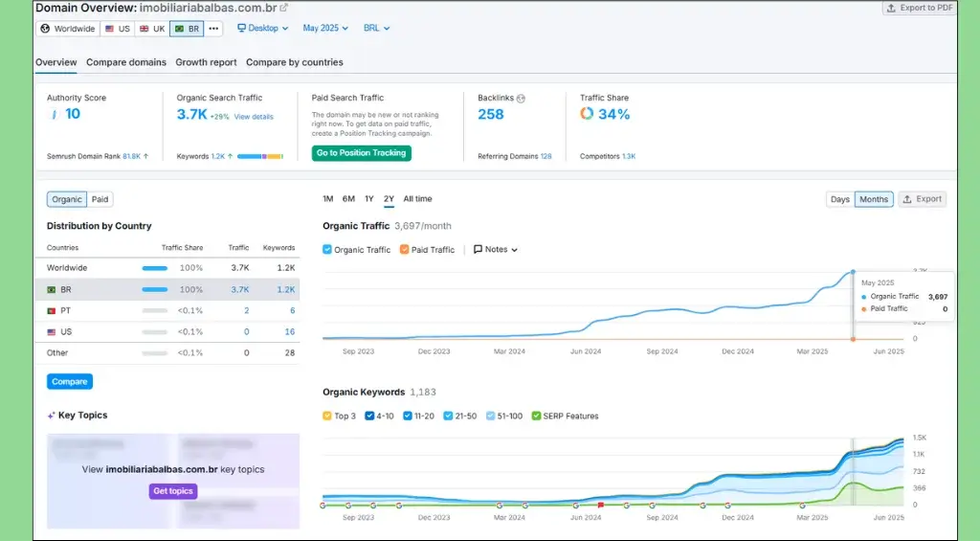980x541 pixels.
Task: Click the 258 backlinks value
Action: pos(491,115)
